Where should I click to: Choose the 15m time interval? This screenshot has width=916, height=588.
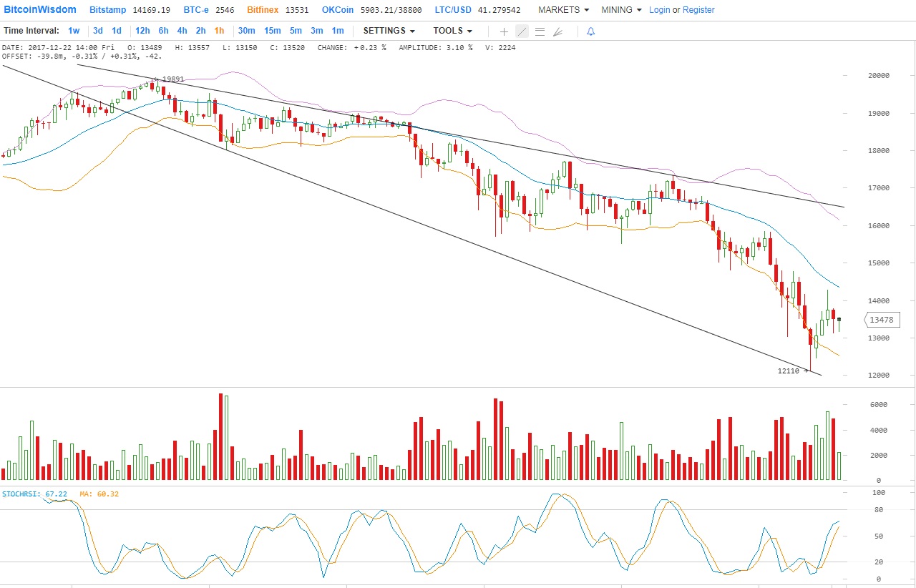[272, 31]
